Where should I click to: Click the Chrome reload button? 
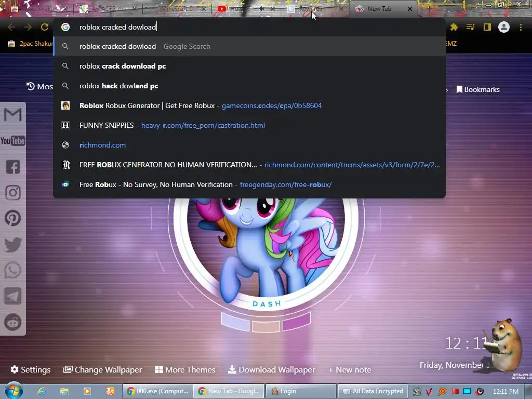click(45, 27)
